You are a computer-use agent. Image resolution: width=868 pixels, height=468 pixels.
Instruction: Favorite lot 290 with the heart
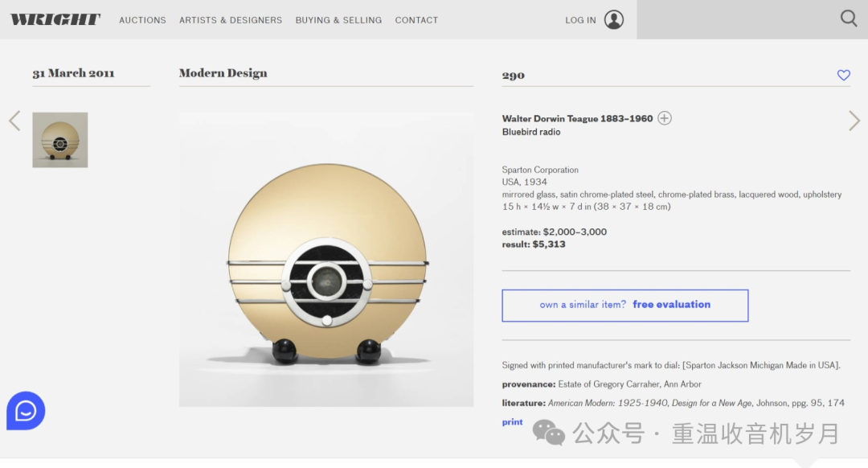843,75
